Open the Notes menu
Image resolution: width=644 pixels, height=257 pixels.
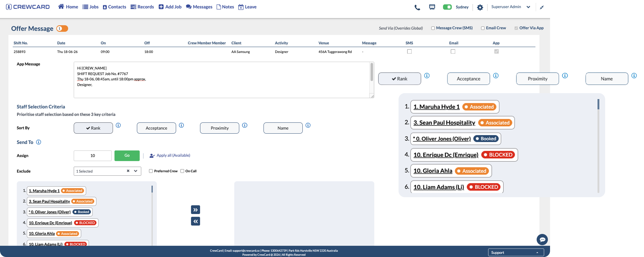(x=225, y=7)
